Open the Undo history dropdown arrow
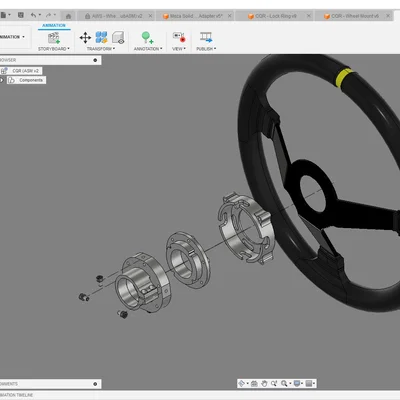 [x=40, y=15]
